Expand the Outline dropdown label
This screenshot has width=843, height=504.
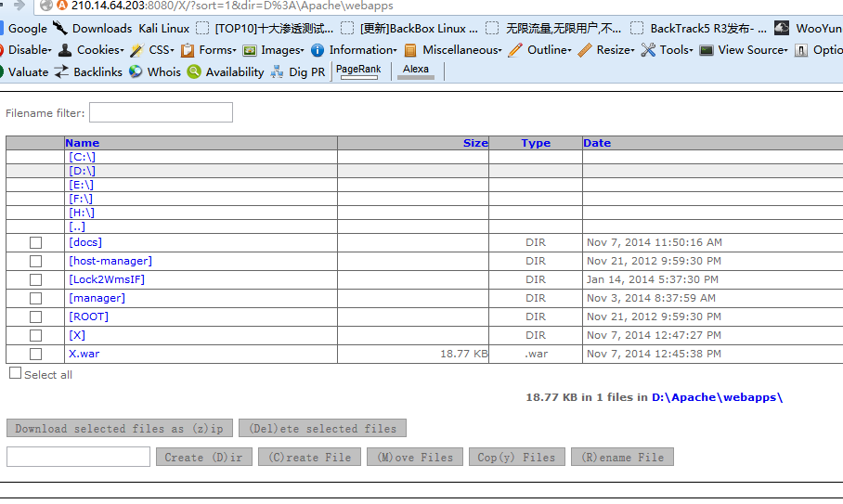click(x=550, y=50)
